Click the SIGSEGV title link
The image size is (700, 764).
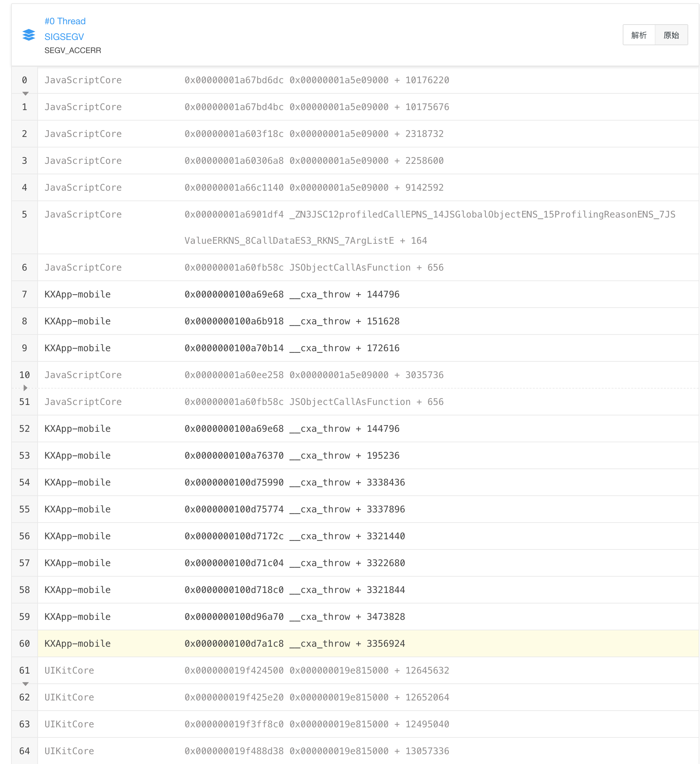coord(64,37)
